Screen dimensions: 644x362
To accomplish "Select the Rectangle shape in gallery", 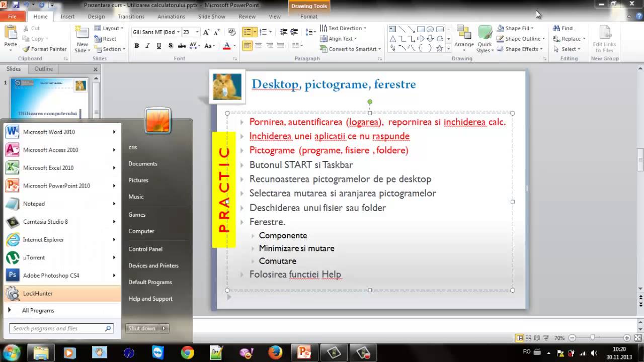I will (x=421, y=29).
